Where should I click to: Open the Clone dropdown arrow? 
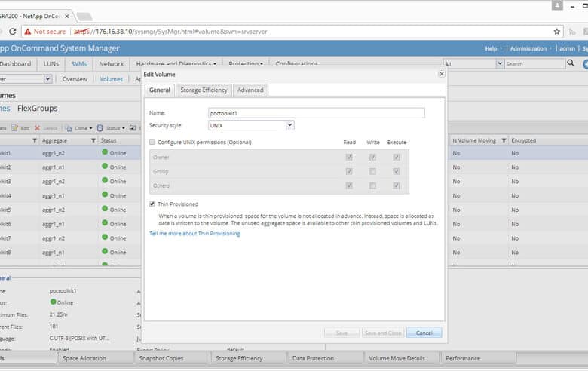coord(90,128)
